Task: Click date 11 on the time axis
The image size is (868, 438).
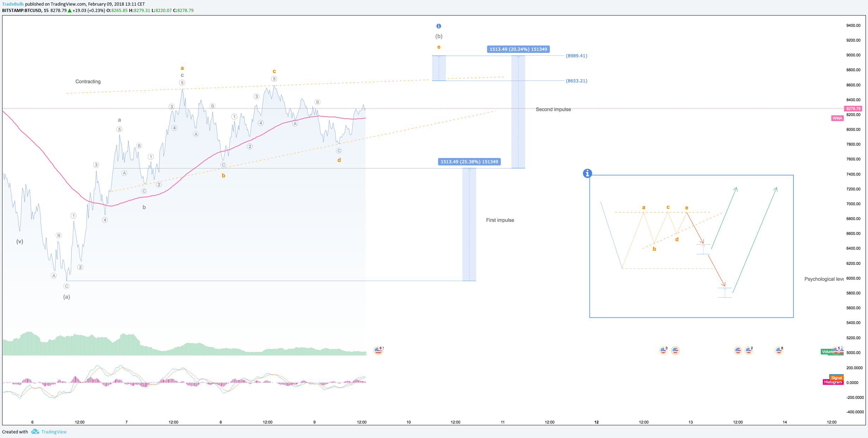Action: click(503, 422)
